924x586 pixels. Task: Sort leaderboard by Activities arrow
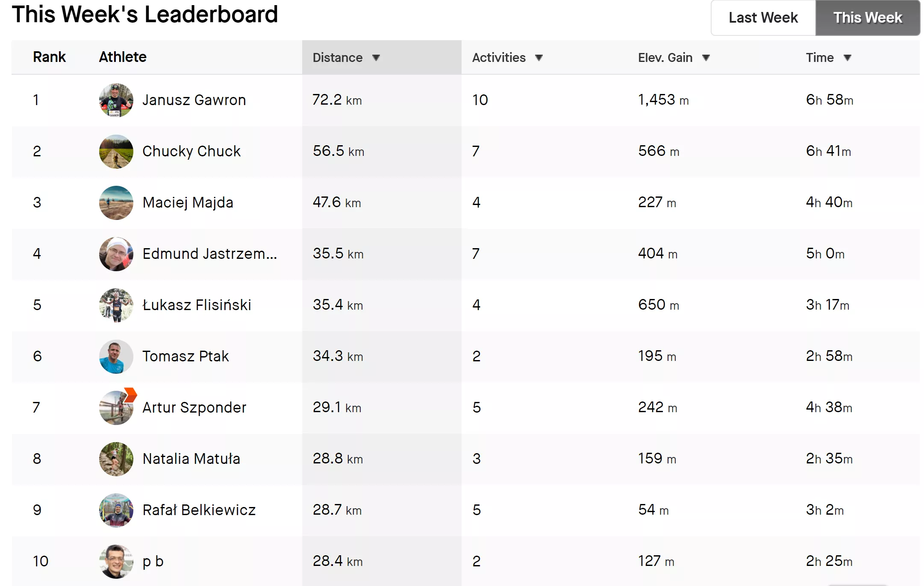tap(539, 58)
